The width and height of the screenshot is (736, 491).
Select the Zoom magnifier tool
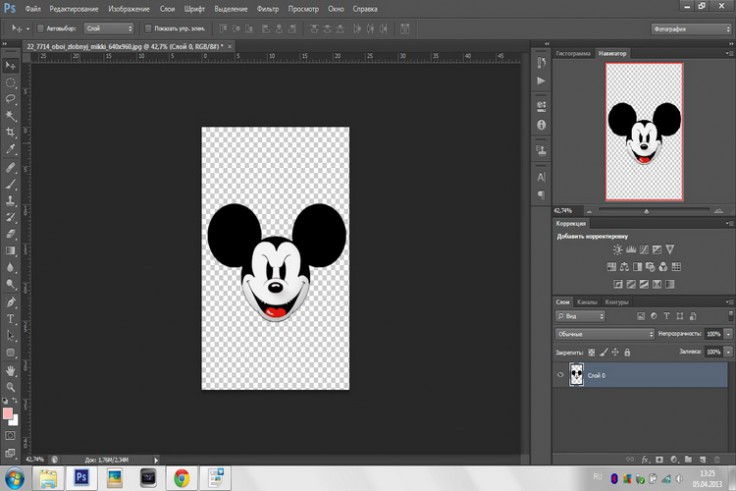pos(11,387)
